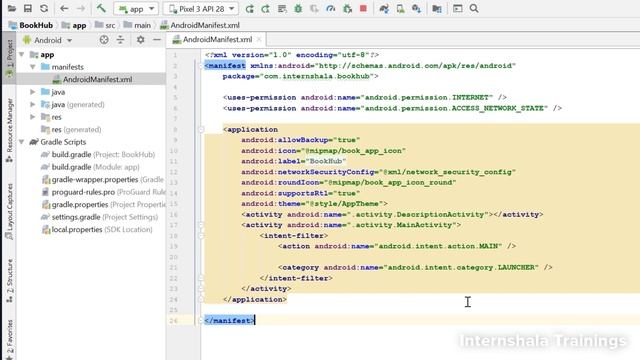
Task: Click the Save All floppy icon
Action: pyautogui.click(x=28, y=9)
